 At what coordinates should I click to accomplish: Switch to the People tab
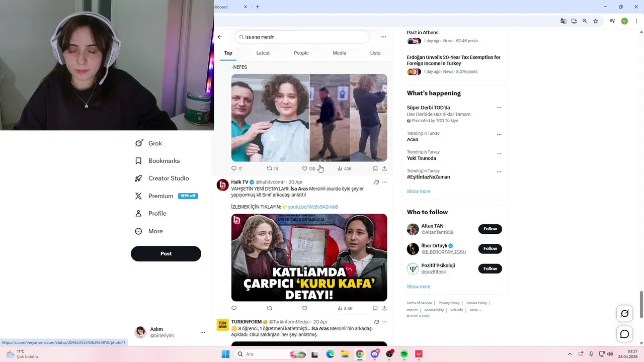tap(301, 53)
